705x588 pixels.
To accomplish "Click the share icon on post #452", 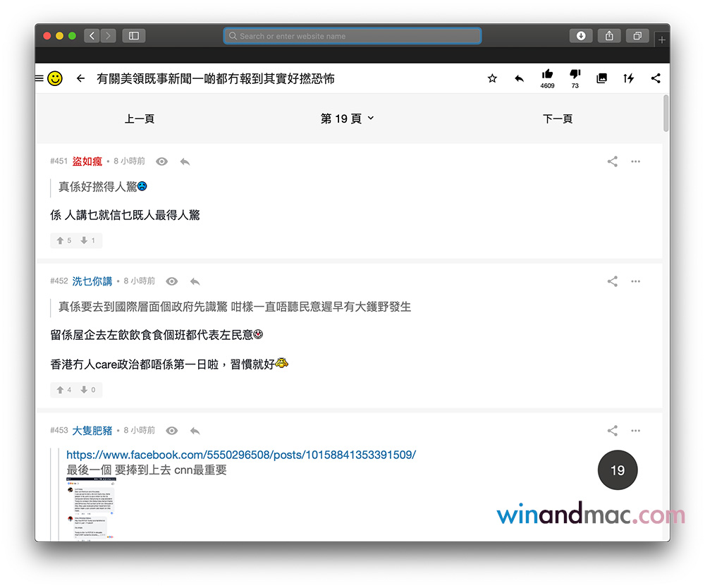I will coord(612,281).
